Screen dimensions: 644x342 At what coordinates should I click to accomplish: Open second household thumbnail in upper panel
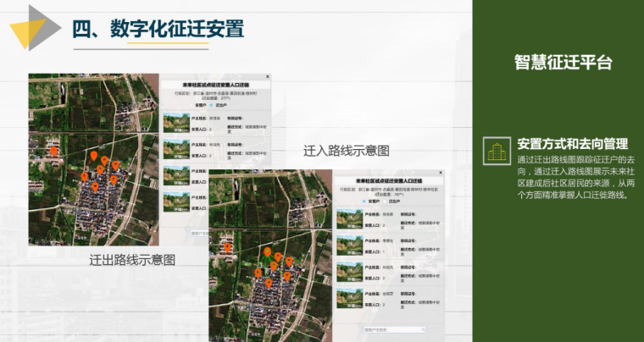coord(175,149)
